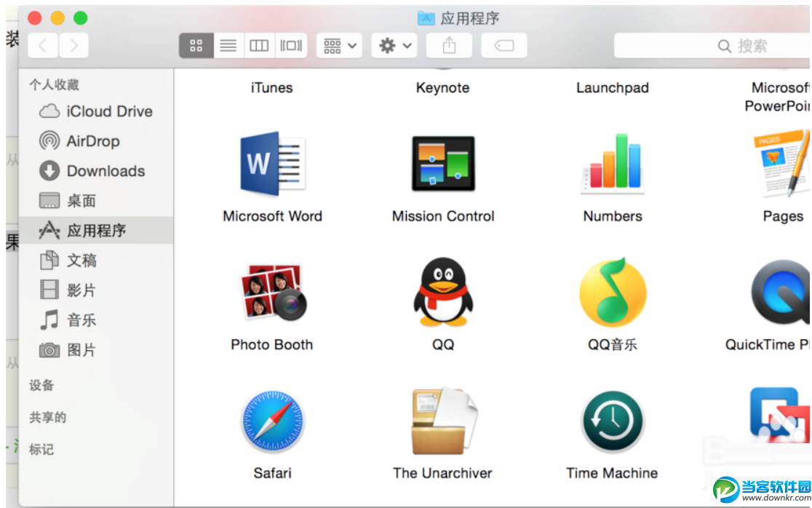The height and width of the screenshot is (508, 812).
Task: Select the QuickTime Player icon
Action: pyautogui.click(x=781, y=293)
